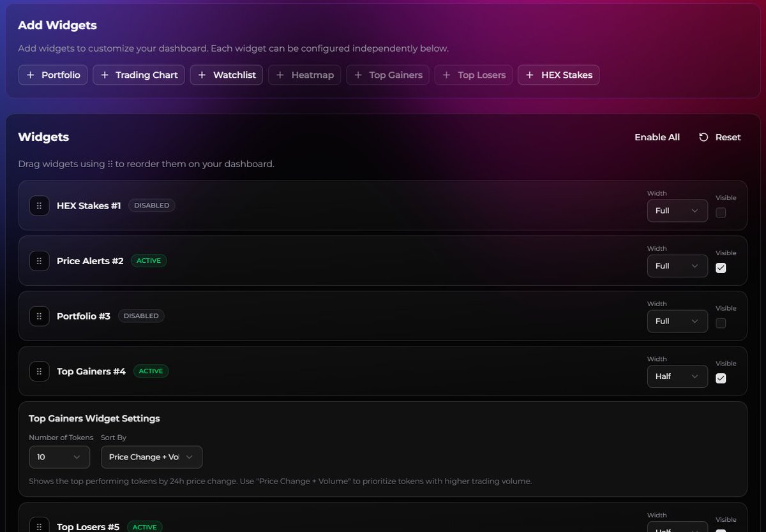
Task: Add a Trading Chart widget
Action: click(139, 75)
